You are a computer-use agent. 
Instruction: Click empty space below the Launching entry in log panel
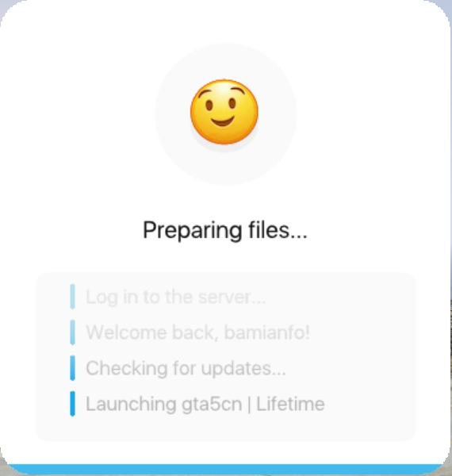(x=226, y=428)
